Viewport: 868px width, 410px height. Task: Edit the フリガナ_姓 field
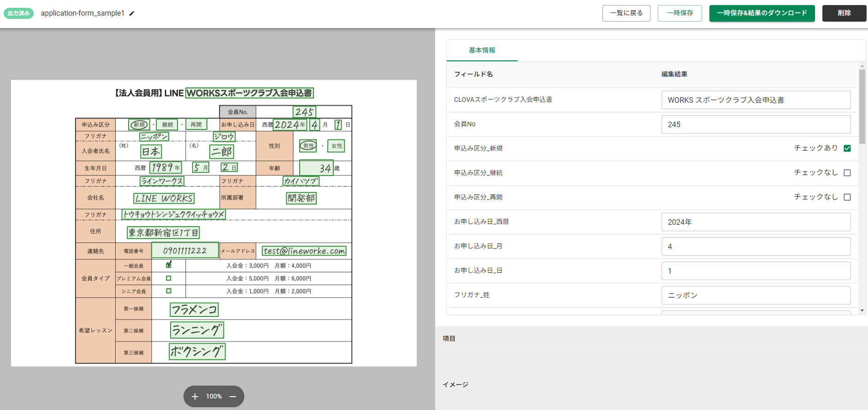click(756, 295)
